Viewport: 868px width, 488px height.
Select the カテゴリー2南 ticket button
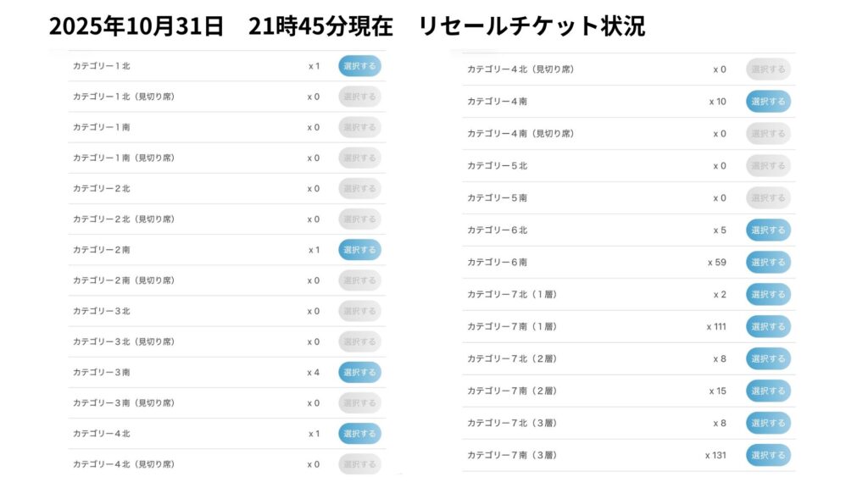(359, 250)
